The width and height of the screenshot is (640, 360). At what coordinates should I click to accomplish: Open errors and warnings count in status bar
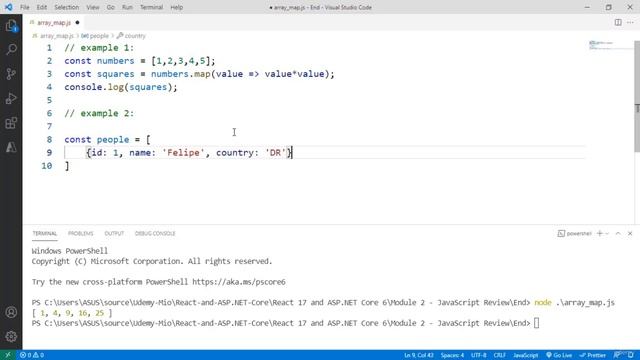pos(32,355)
